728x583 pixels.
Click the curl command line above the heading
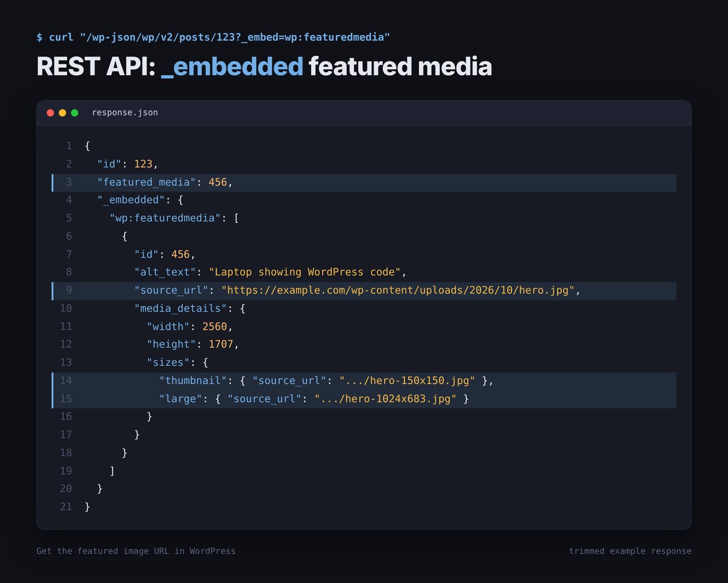(x=213, y=38)
